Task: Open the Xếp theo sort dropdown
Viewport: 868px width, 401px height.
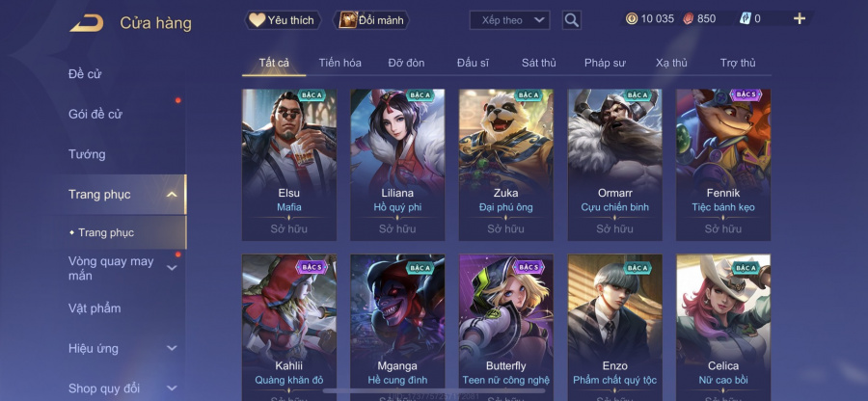Action: 509,20
